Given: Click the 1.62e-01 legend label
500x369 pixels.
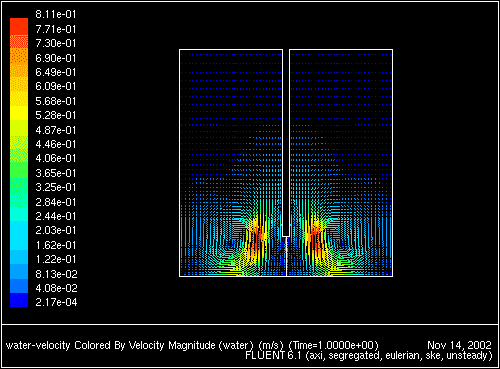Looking at the screenshot, I should (x=56, y=245).
